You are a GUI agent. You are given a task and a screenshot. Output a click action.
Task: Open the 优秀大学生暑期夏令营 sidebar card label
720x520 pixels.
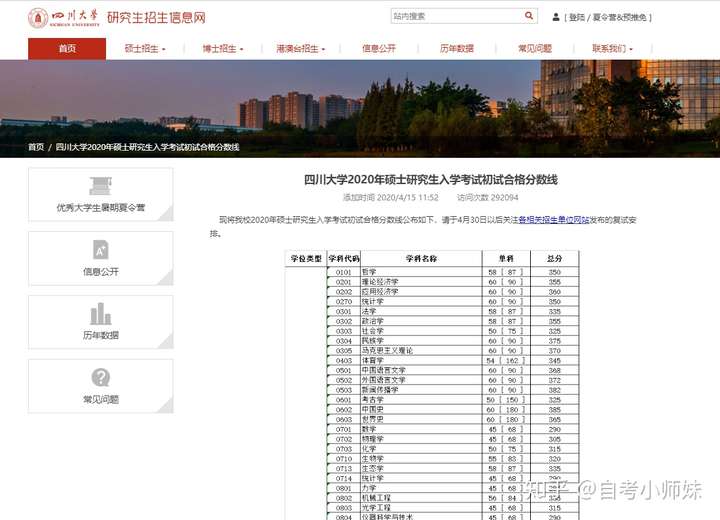point(101,208)
